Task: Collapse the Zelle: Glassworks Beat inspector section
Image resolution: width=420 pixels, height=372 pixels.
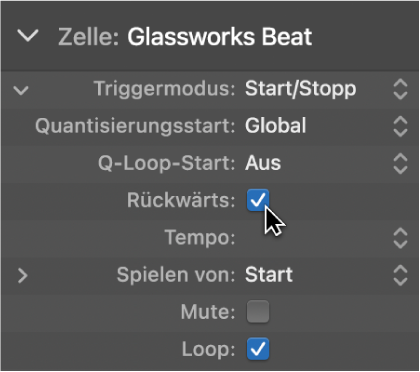Action: tap(28, 36)
